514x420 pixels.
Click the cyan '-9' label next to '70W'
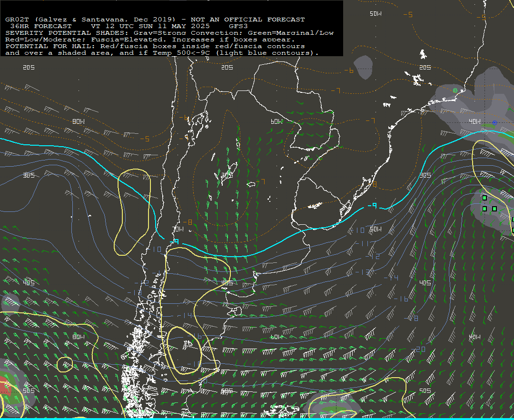(x=175, y=241)
